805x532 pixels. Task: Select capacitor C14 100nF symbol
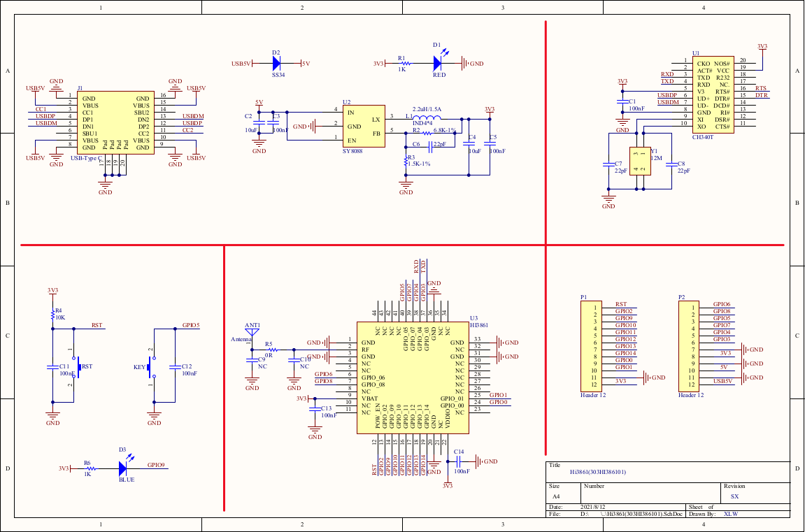[x=459, y=461]
